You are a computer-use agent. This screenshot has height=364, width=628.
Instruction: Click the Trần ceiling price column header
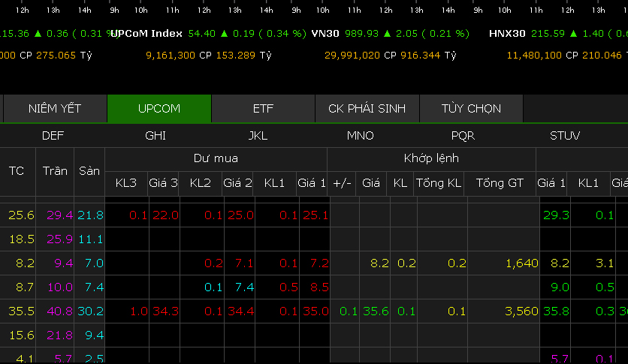[55, 170]
